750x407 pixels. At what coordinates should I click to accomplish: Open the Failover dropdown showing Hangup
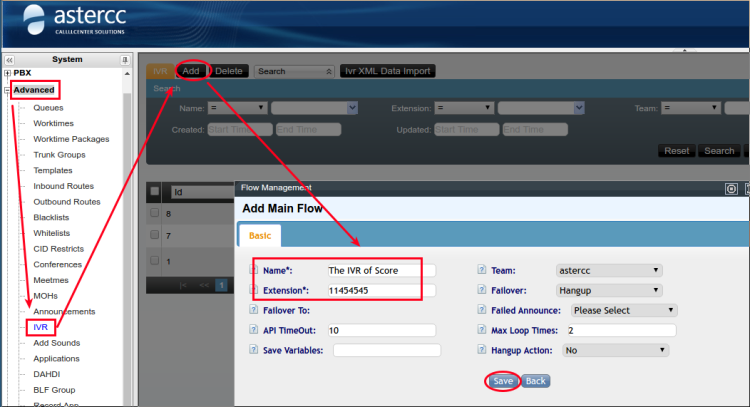click(608, 290)
